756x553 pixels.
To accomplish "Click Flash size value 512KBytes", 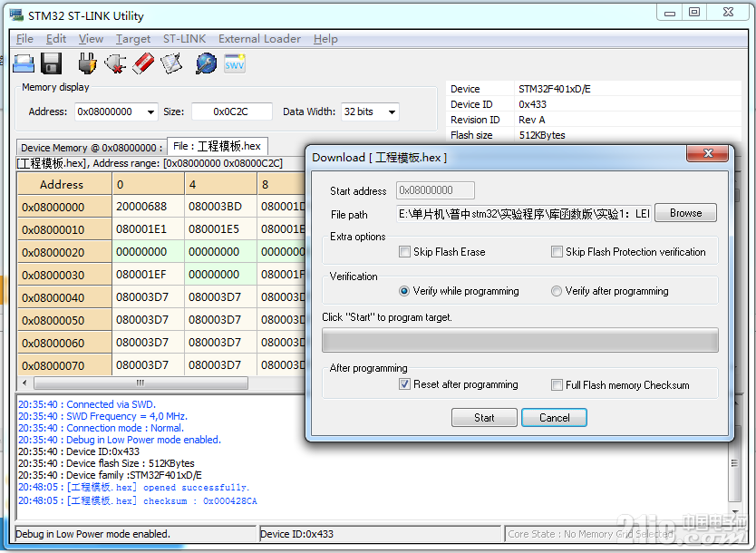I will click(542, 135).
